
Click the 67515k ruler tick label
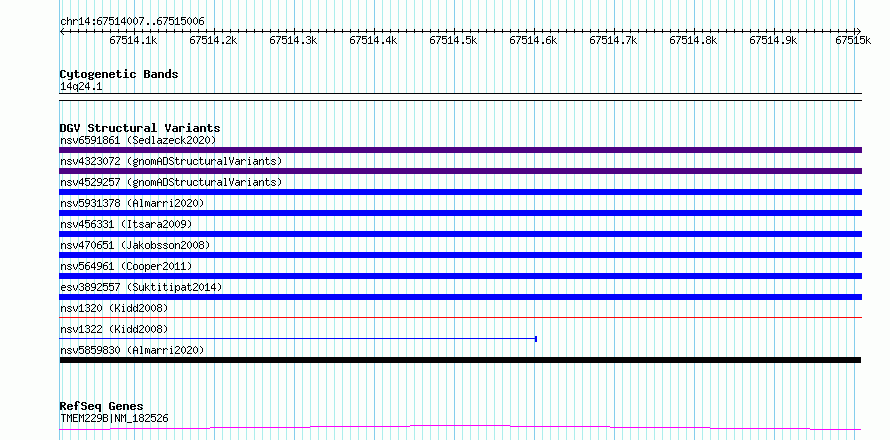tap(853, 40)
